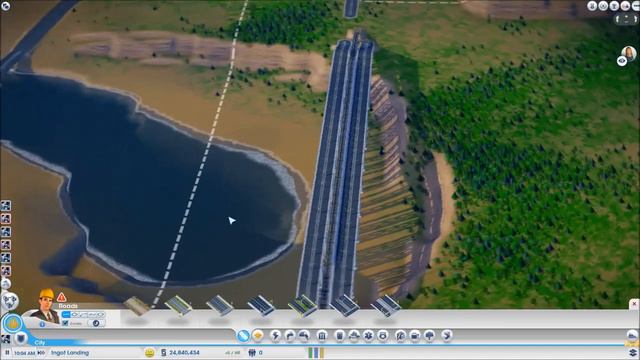Click the RCI demand bars
Viewport: 640px width, 360px height.
tap(316, 352)
